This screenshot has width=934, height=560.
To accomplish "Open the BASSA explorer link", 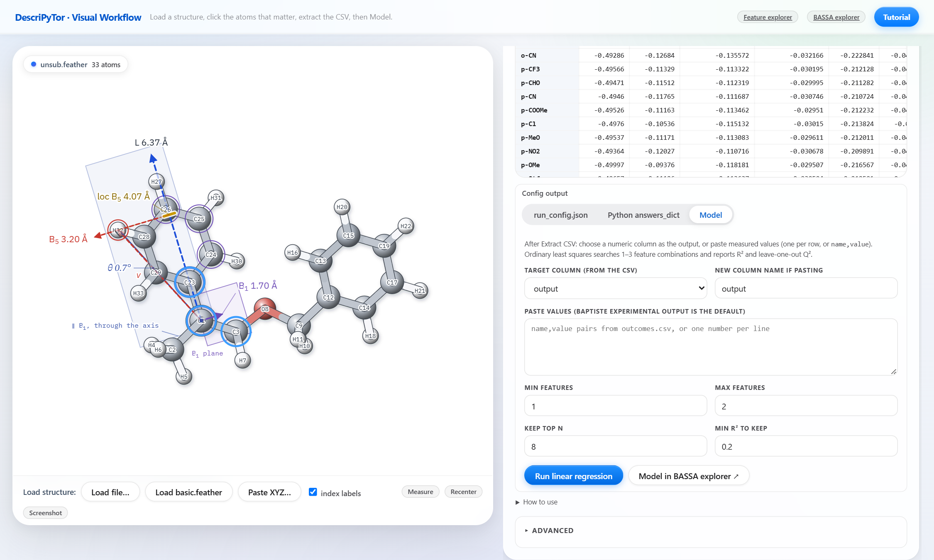I will [836, 17].
